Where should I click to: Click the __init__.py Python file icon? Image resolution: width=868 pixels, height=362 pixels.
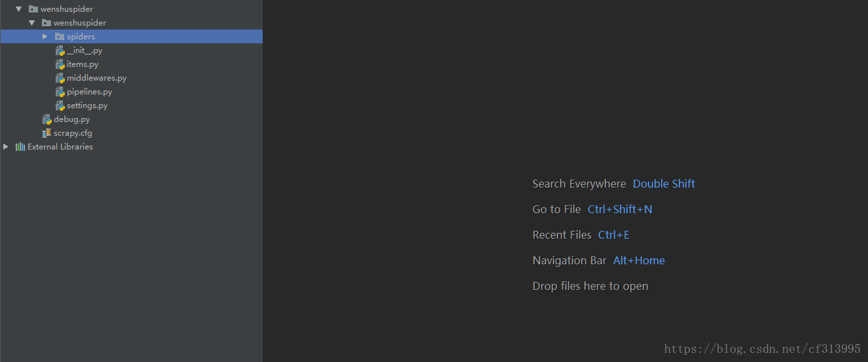(60, 50)
